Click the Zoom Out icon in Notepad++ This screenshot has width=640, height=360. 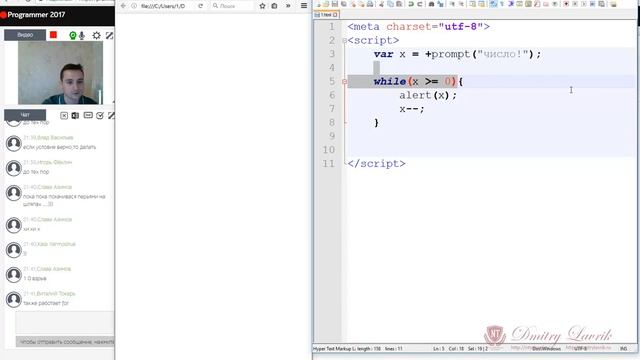click(x=461, y=4)
